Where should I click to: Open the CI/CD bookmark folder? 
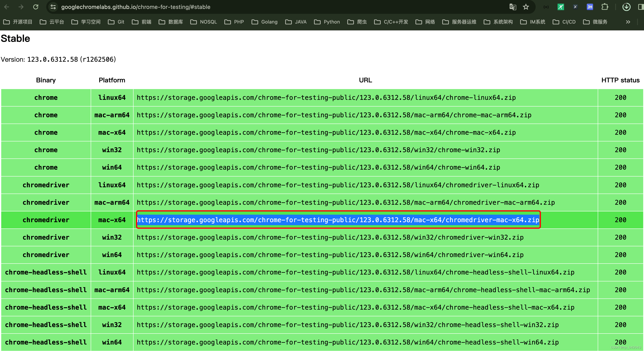[x=564, y=22]
